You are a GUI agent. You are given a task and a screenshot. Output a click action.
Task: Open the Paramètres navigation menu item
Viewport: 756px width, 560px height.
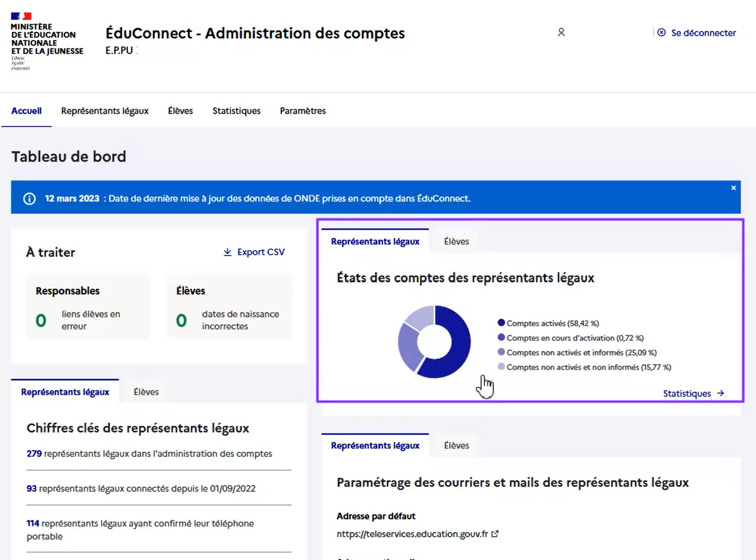(x=303, y=111)
